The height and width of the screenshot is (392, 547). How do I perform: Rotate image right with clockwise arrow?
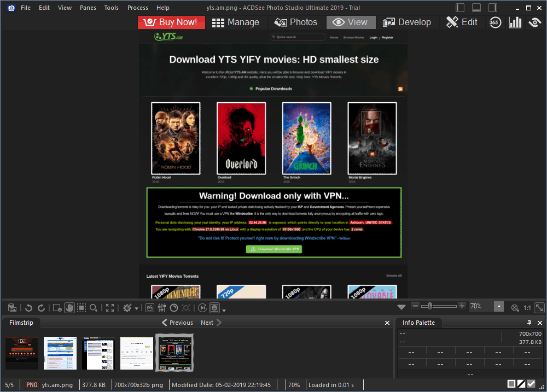[x=41, y=308]
